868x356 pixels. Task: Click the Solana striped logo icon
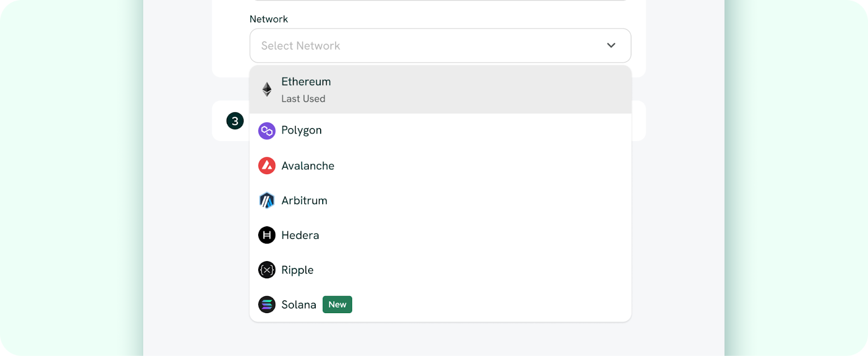(267, 304)
